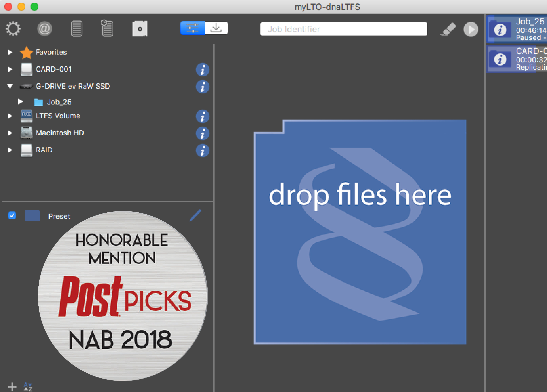Uncheck the Preset checkbox
Image resolution: width=547 pixels, height=392 pixels.
12,215
